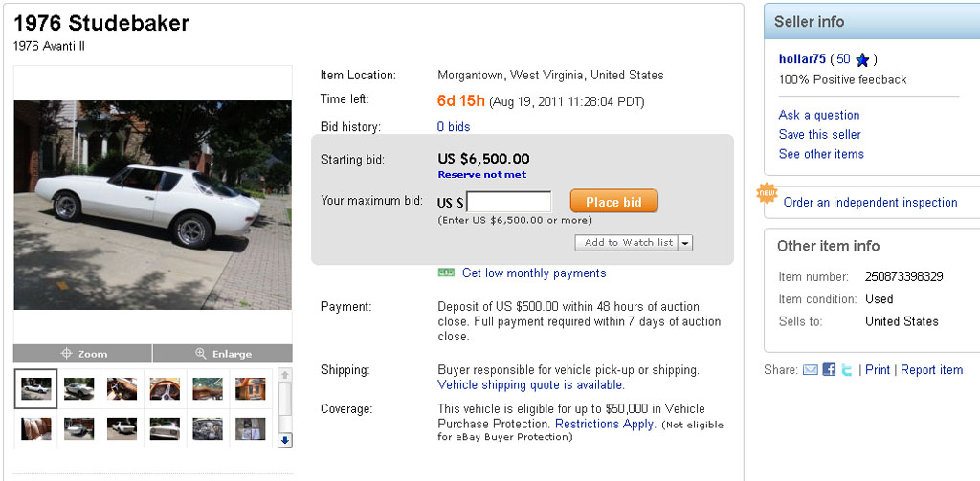
Task: Select the steering wheel thumbnail
Action: tap(165, 388)
